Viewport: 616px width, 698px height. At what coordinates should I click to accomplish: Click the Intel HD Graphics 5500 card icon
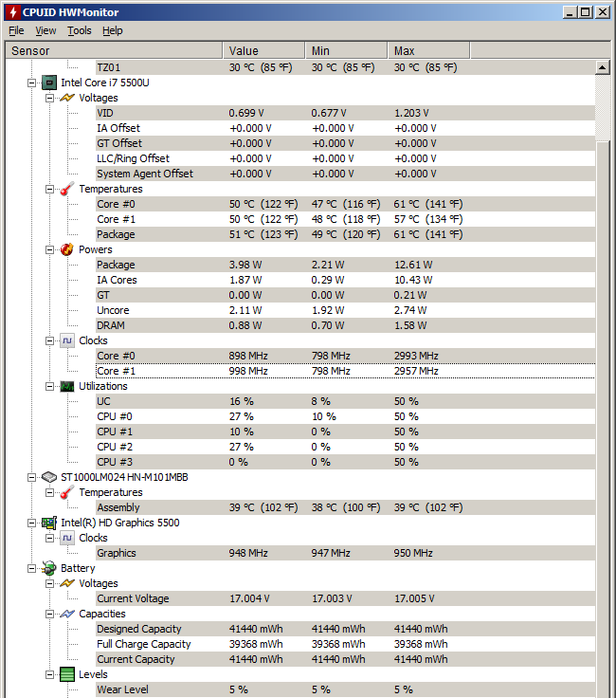[x=49, y=523]
